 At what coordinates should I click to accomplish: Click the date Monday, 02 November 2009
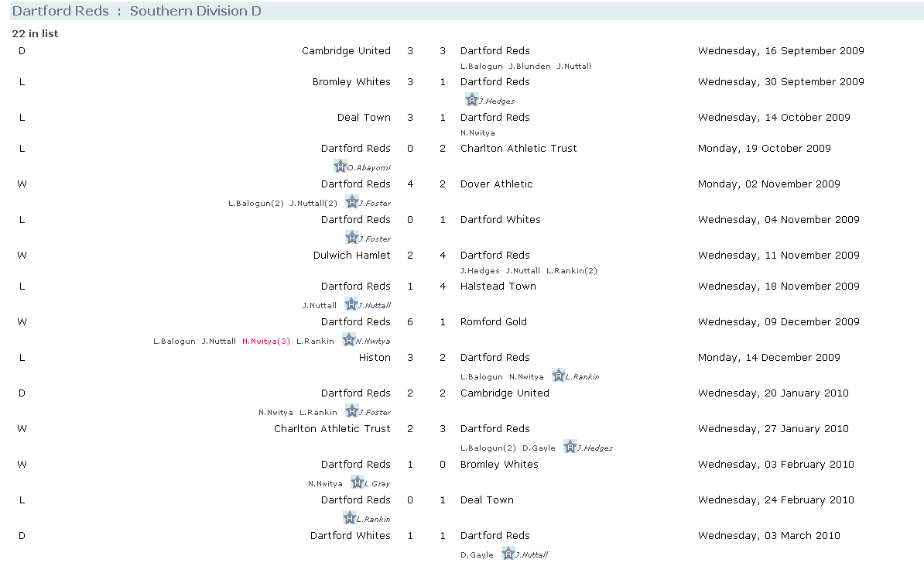(x=769, y=184)
